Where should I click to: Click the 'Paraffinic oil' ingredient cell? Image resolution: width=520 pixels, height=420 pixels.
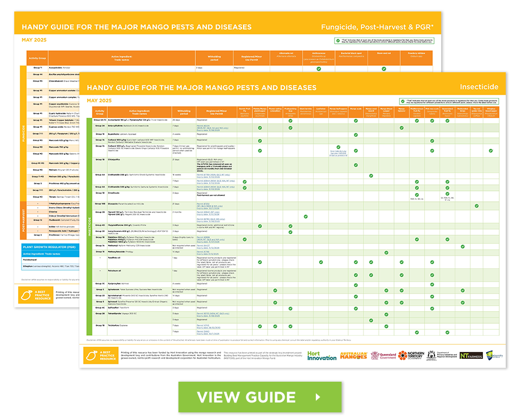coord(139,262)
